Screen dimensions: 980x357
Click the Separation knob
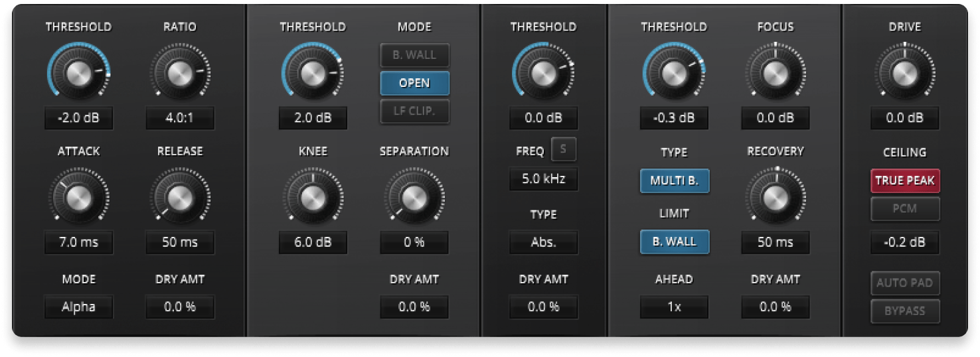(414, 197)
